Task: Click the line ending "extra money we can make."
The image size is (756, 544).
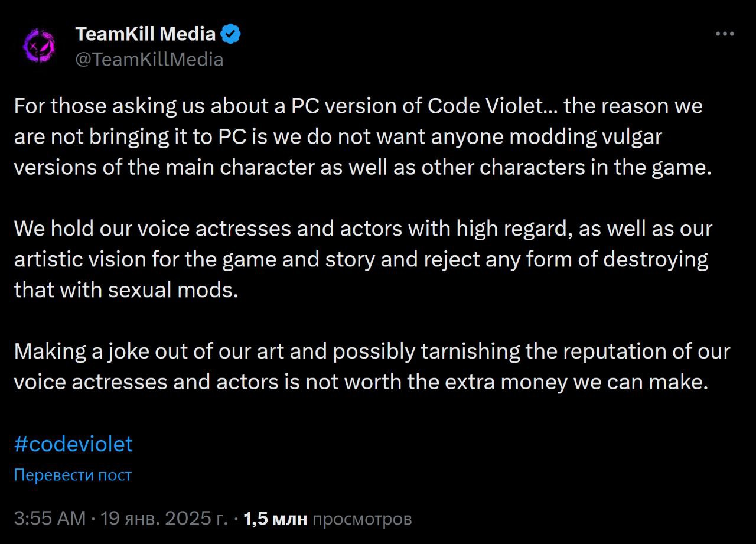Action: coord(360,382)
